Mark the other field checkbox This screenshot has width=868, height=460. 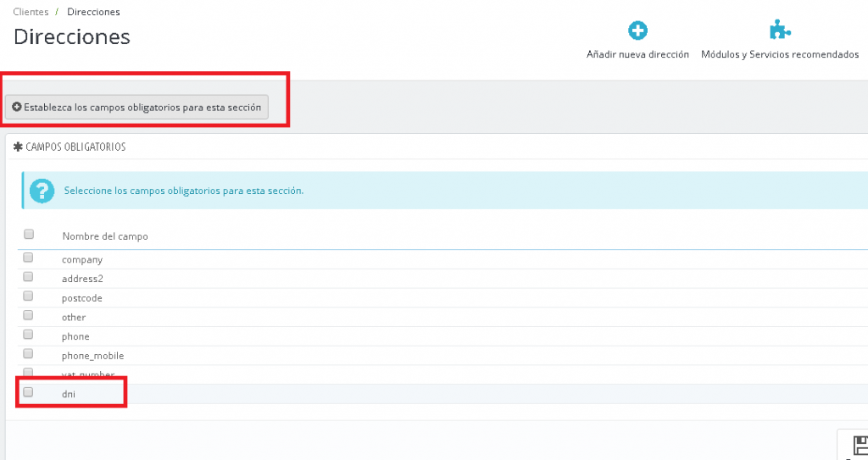click(29, 315)
